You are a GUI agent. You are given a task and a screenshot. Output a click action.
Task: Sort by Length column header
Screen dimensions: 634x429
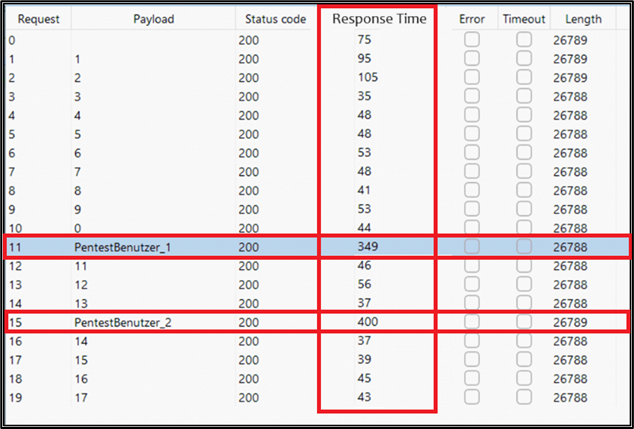583,19
